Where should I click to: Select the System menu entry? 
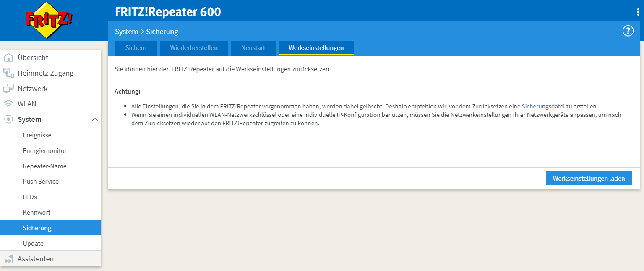click(x=51, y=119)
